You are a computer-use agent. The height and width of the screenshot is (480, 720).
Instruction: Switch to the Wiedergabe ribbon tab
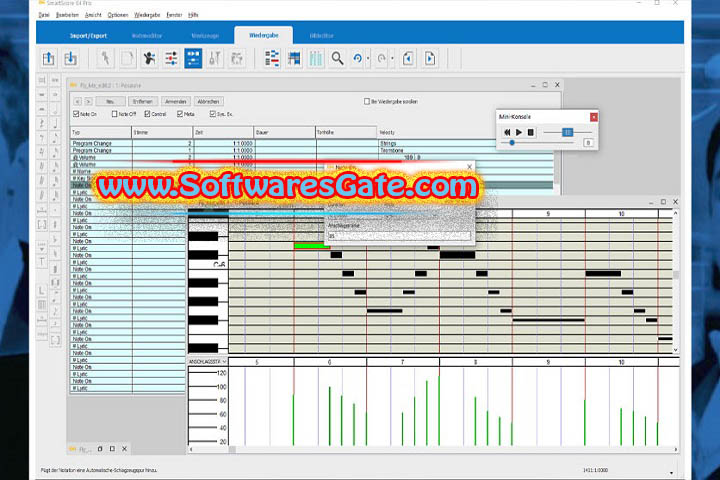[x=264, y=35]
